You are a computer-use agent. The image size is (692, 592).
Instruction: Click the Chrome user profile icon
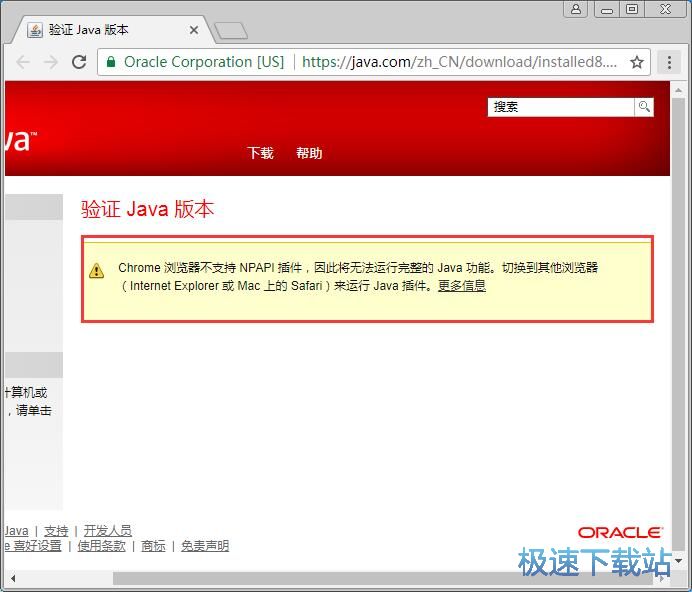pos(575,9)
